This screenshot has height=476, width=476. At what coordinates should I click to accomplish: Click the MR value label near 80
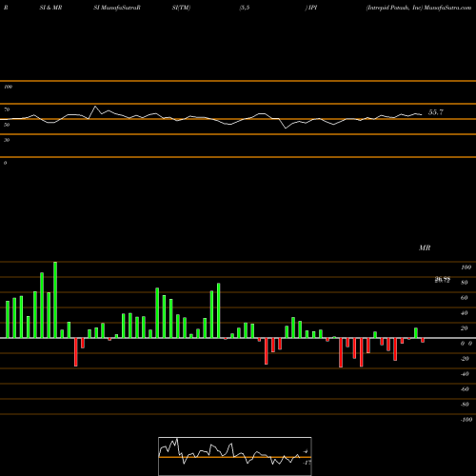[x=443, y=280]
